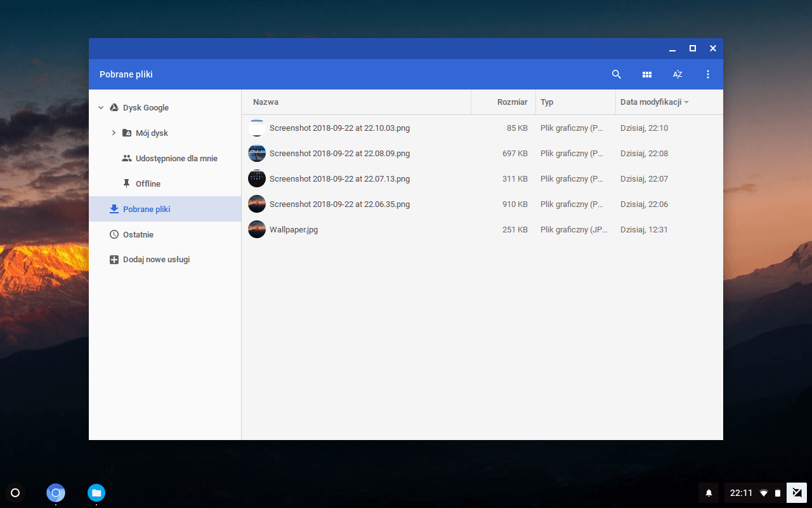
Task: Select the Wallpaper.jpg file
Action: 294,229
